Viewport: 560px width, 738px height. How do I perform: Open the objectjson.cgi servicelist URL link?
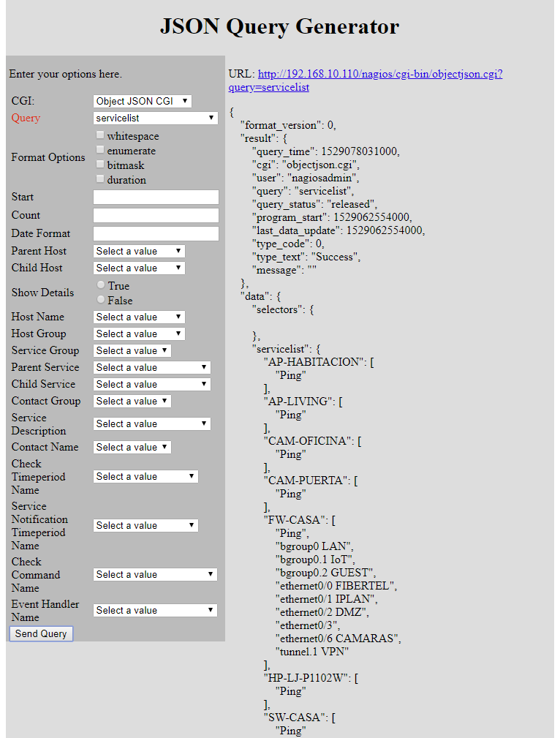pos(379,75)
